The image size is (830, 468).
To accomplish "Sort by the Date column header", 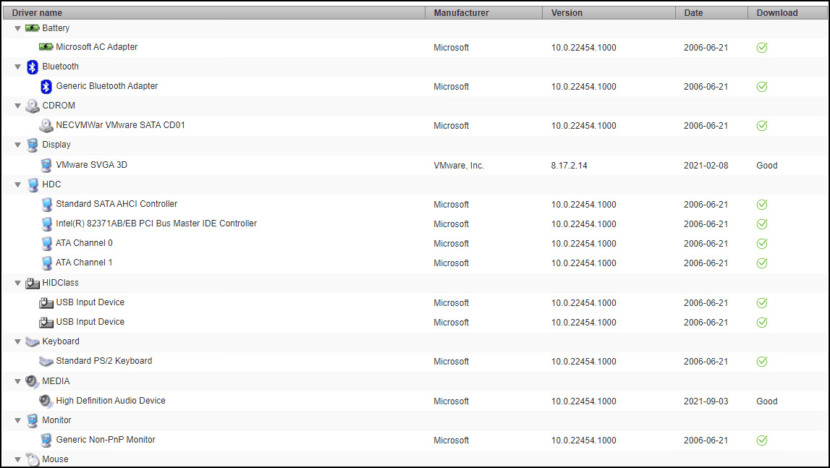I will click(711, 13).
